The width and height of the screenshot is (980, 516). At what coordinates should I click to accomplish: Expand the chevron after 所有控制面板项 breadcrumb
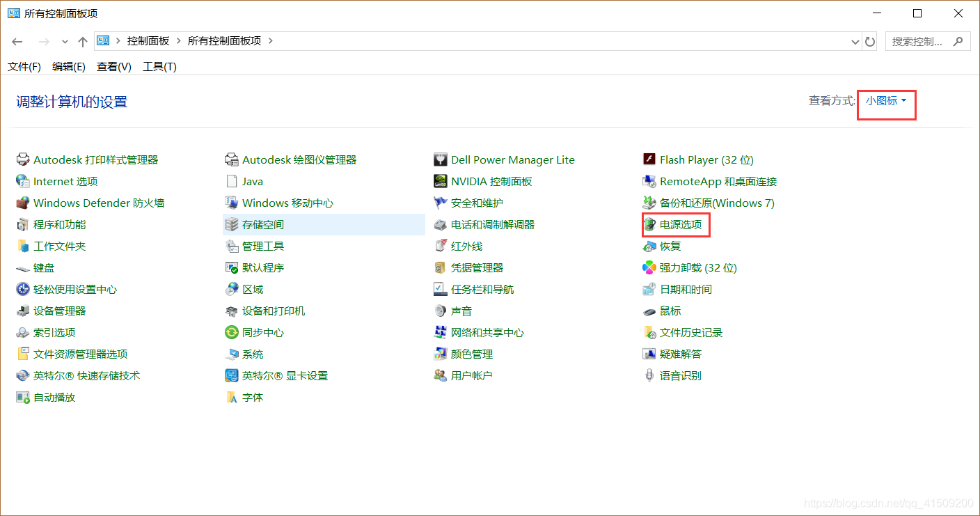click(271, 41)
